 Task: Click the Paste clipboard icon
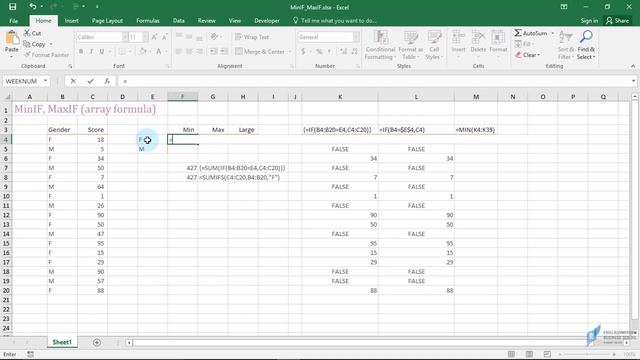coord(12,38)
